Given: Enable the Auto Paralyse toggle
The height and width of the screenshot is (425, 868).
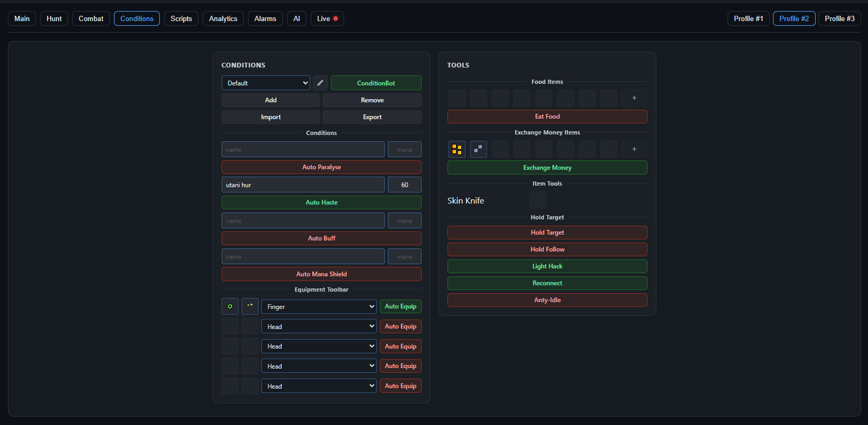Looking at the screenshot, I should click(321, 167).
